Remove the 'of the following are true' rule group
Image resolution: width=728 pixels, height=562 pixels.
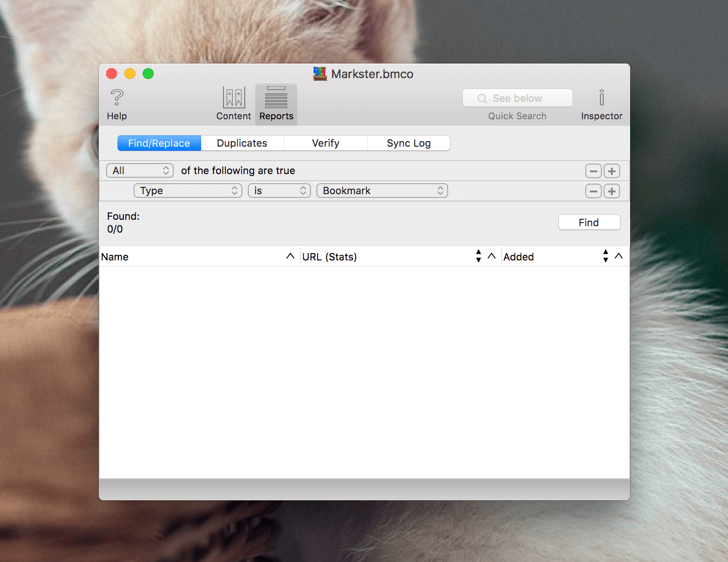coord(593,171)
